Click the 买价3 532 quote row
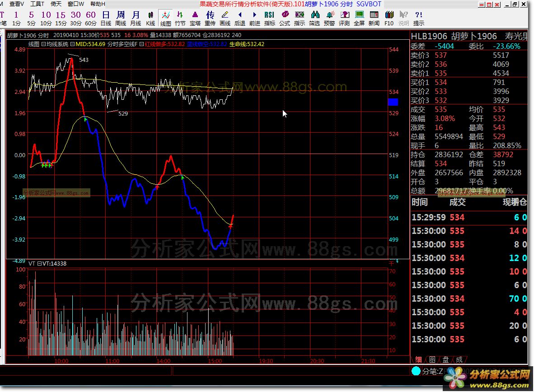Screen dimensions: 534x392 [469, 100]
